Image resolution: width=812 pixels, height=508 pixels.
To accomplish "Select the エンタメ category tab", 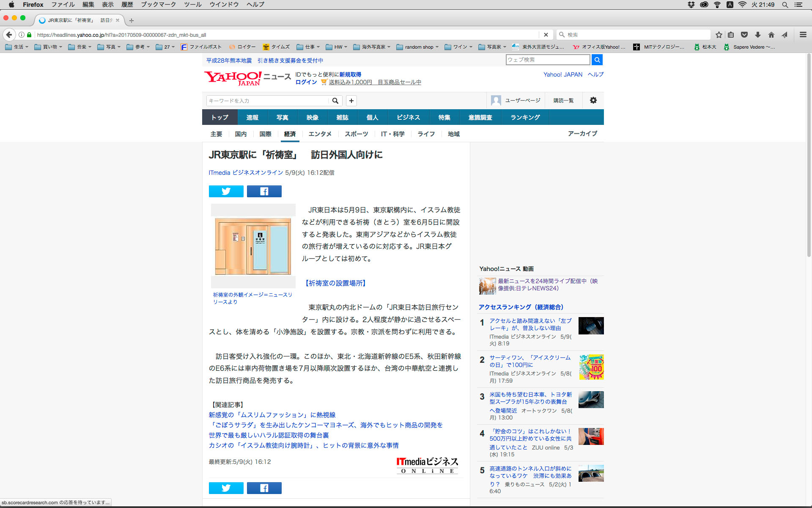I will click(x=320, y=134).
